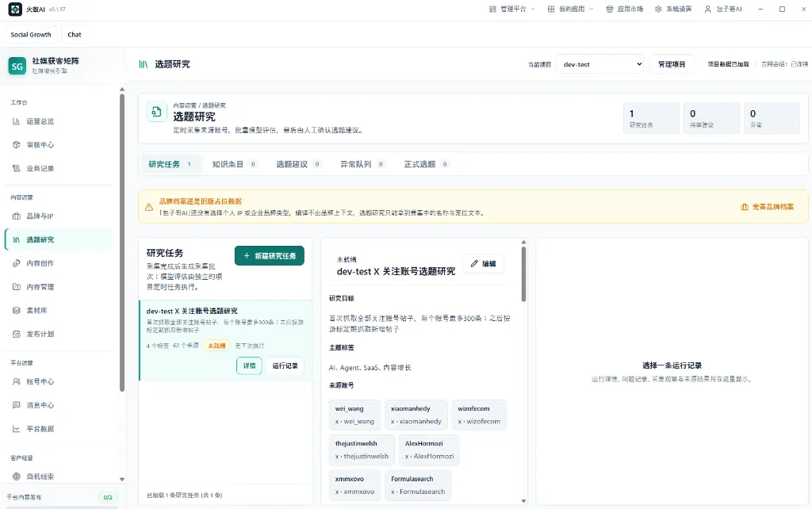Image resolution: width=812 pixels, height=509 pixels.
Task: Switch to the Social Growth tab
Action: coord(31,35)
